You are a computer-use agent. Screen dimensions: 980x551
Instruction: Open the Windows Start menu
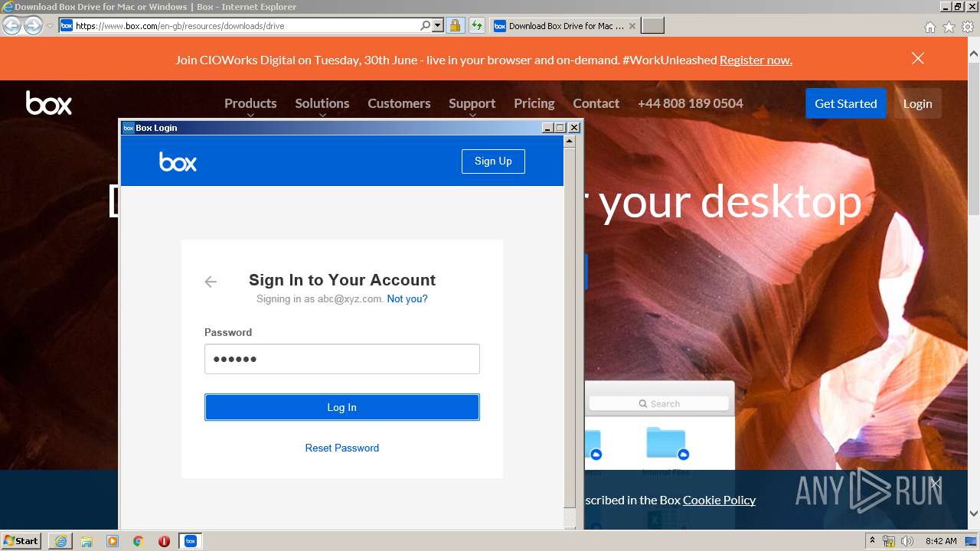coord(21,540)
